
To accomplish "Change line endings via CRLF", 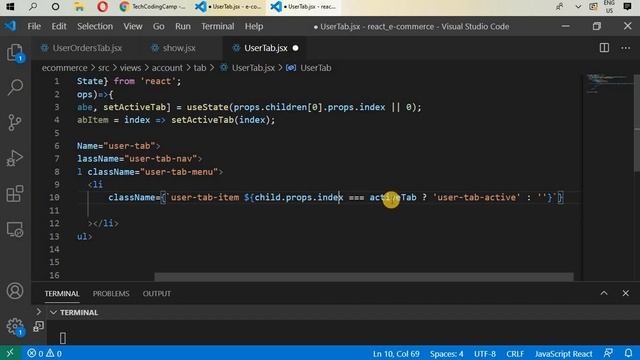I will (515, 353).
